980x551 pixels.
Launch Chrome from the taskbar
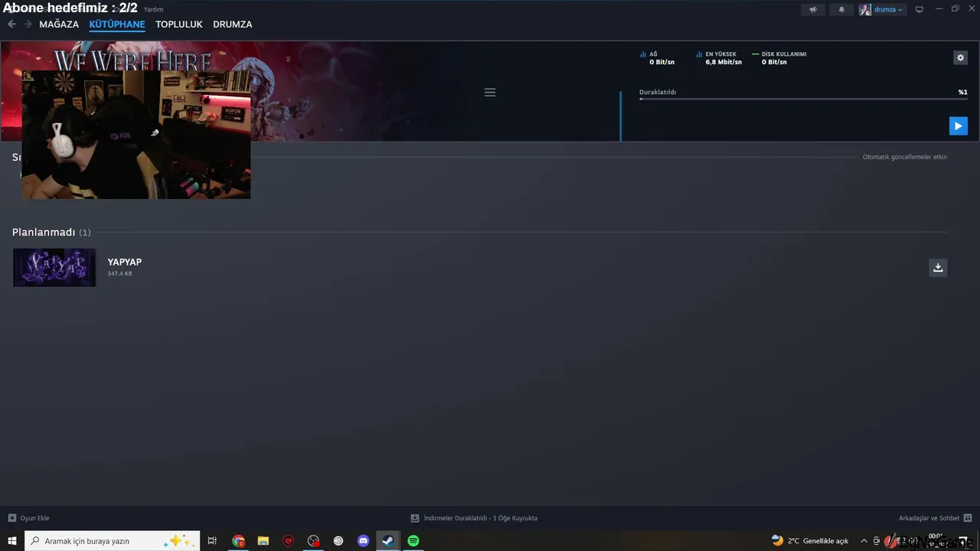[x=239, y=541]
